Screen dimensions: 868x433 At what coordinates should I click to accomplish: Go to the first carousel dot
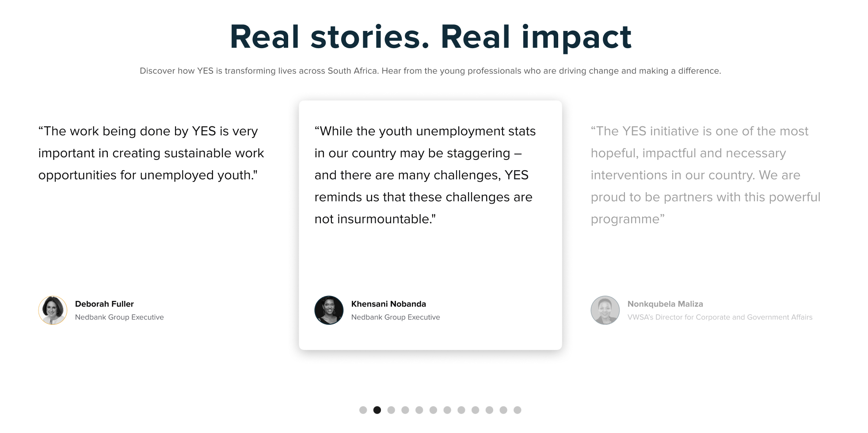click(363, 410)
